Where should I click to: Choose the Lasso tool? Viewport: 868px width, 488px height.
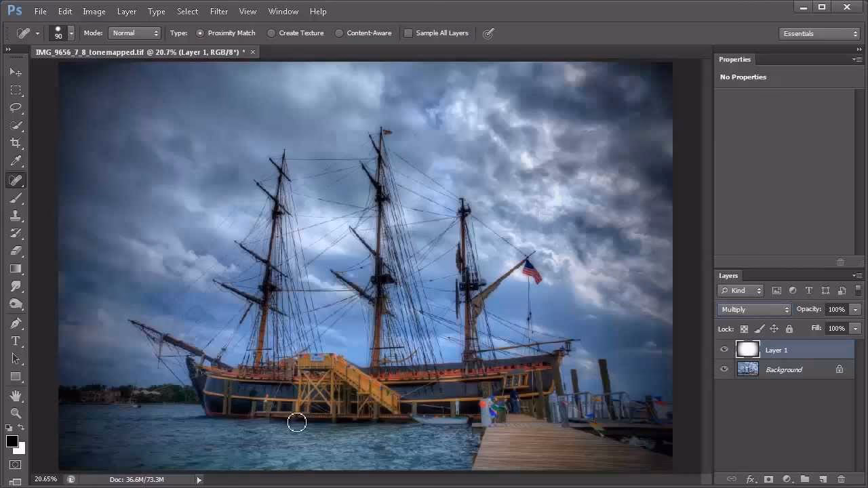point(16,108)
